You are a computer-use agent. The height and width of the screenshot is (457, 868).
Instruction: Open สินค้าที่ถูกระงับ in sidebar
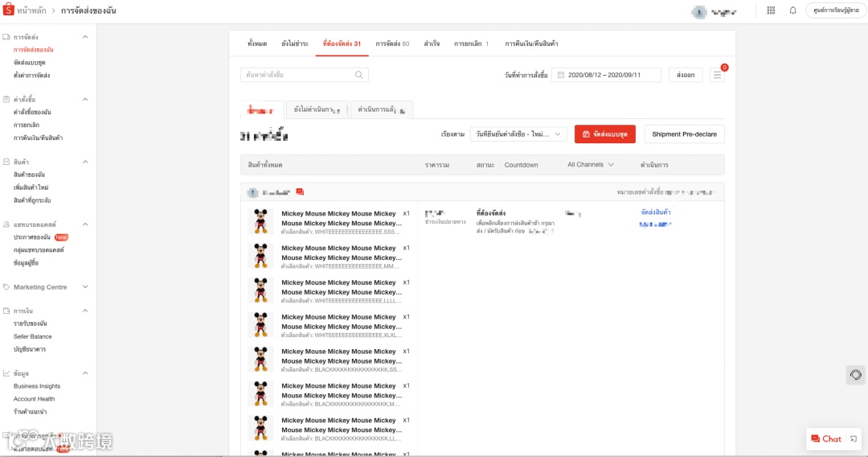tap(32, 200)
